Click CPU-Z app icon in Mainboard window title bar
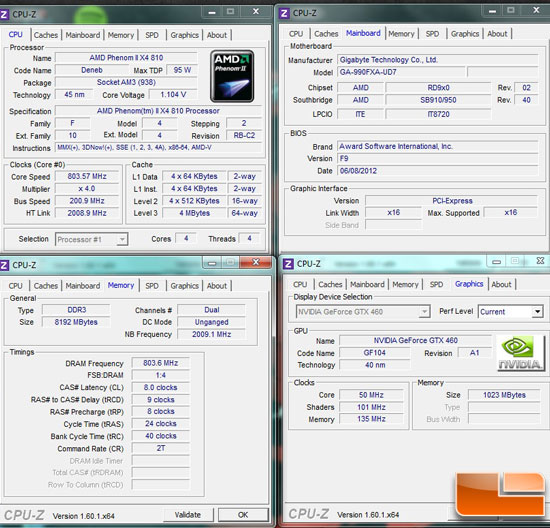 pyautogui.click(x=284, y=14)
